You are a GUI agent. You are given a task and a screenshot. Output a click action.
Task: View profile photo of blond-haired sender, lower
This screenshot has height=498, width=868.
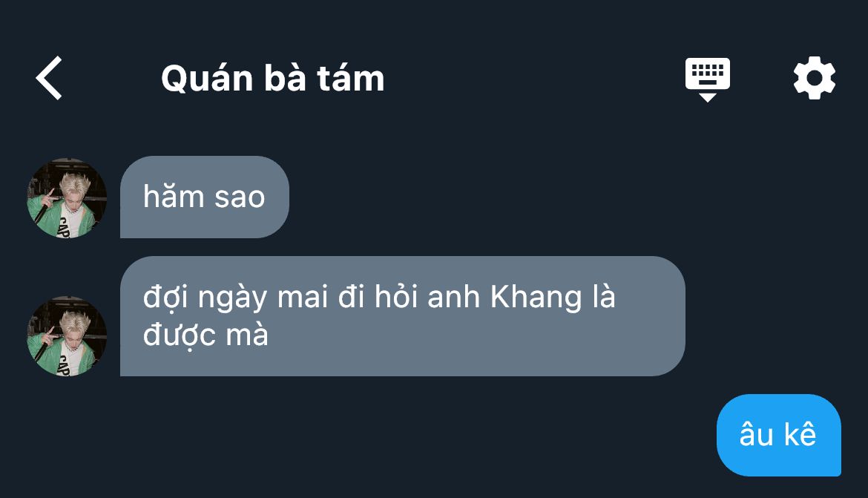67,335
